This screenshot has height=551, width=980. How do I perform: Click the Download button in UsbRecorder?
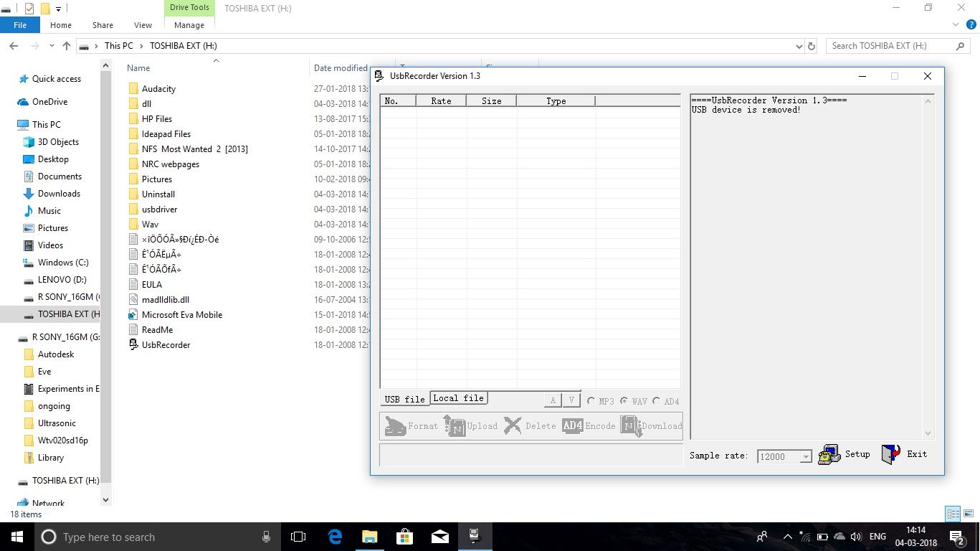coord(651,426)
